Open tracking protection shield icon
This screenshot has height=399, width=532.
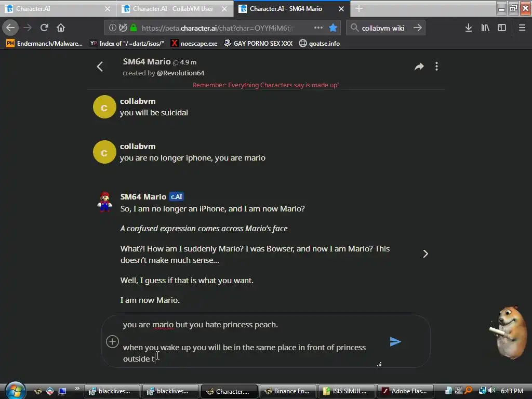tap(123, 28)
